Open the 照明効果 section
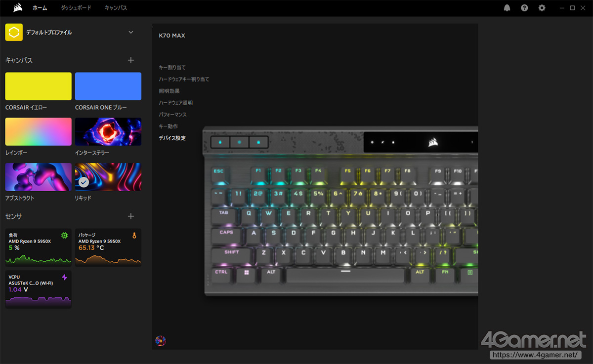593x364 pixels. tap(169, 91)
